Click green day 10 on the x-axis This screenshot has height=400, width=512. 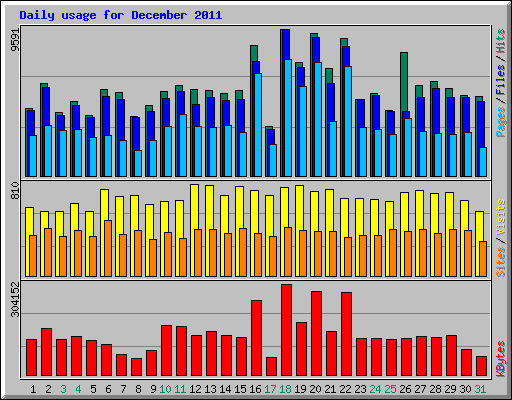coord(165,389)
